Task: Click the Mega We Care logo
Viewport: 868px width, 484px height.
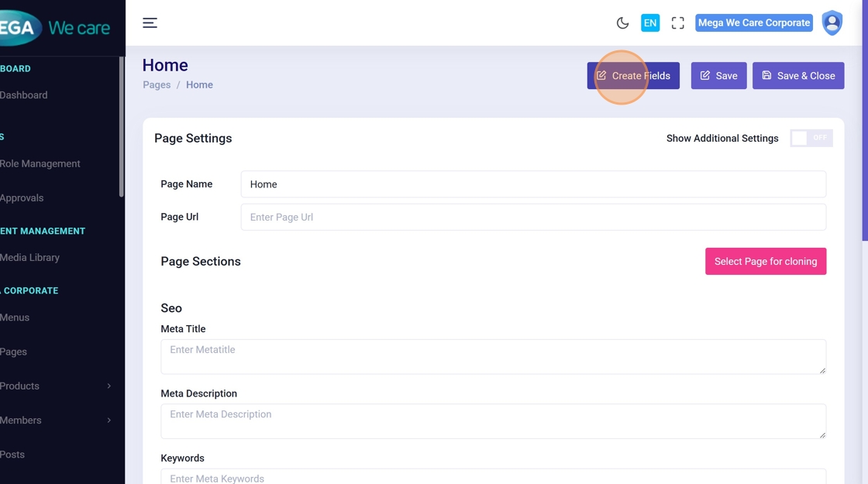Action: point(56,28)
